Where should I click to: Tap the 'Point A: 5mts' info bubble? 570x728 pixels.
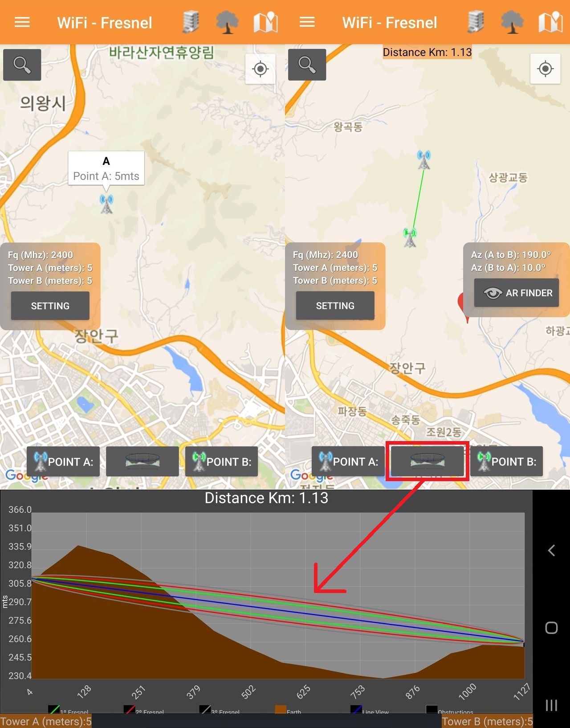point(106,168)
